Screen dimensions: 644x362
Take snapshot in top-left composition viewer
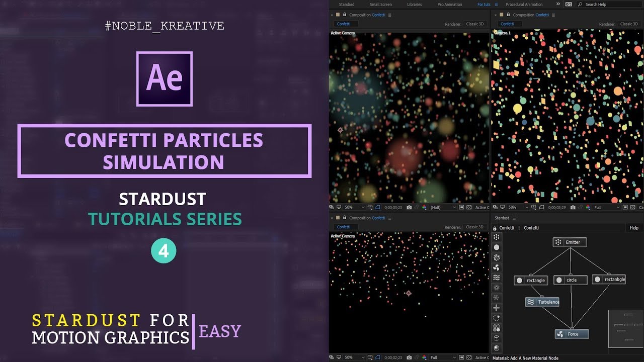pos(409,207)
